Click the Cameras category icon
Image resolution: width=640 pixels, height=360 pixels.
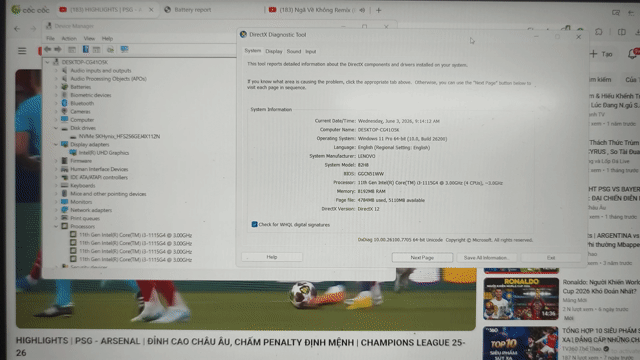point(64,111)
